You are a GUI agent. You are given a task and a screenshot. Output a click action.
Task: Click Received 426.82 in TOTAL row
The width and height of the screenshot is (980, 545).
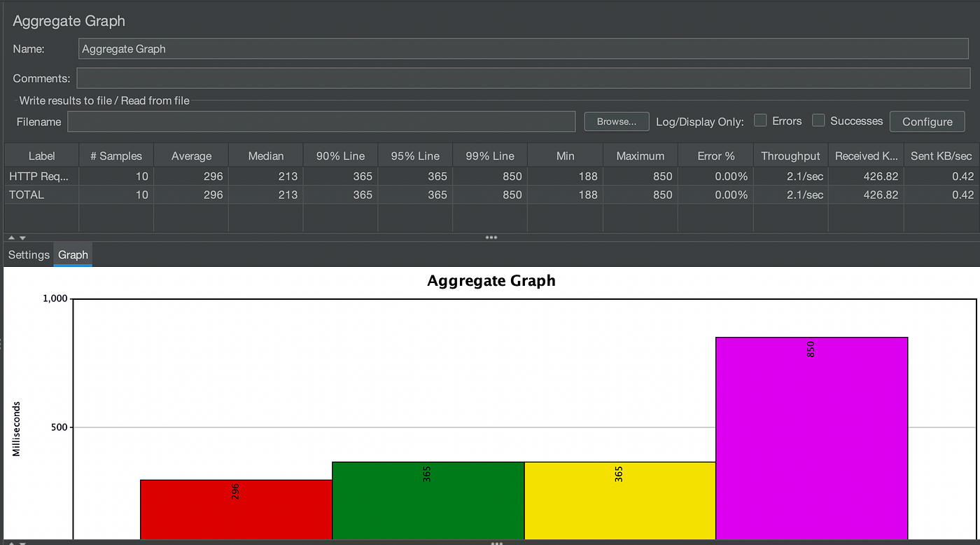click(x=866, y=195)
